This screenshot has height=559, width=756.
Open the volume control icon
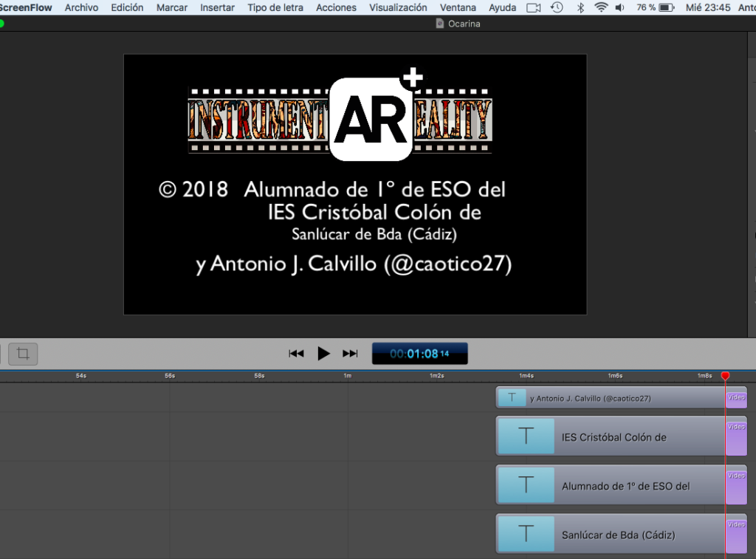620,7
